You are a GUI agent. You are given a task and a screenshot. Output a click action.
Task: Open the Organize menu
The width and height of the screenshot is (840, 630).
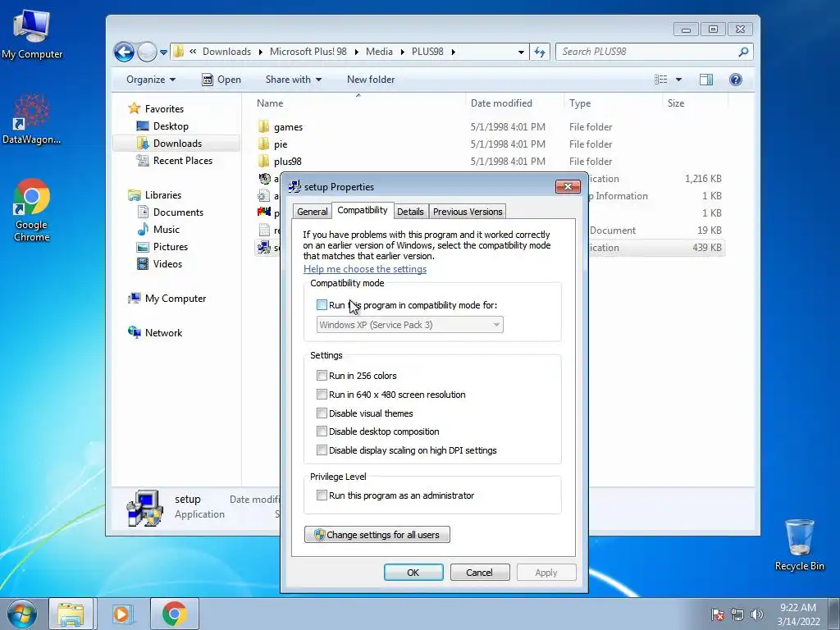point(151,80)
